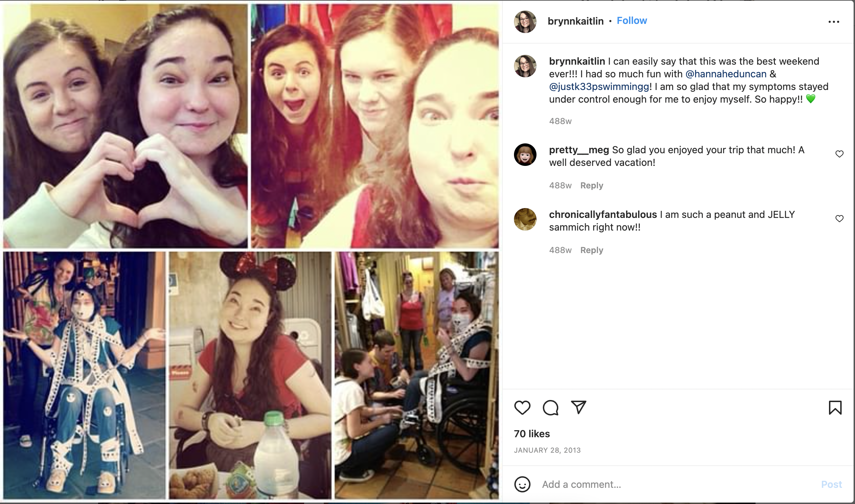Like chronicallyfantabulous's comment
The height and width of the screenshot is (504, 855).
(839, 219)
